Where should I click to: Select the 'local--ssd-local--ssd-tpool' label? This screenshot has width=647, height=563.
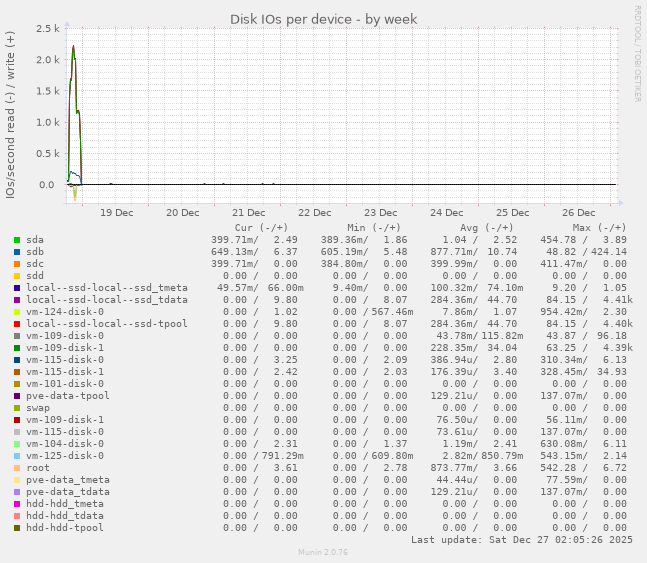coord(107,324)
